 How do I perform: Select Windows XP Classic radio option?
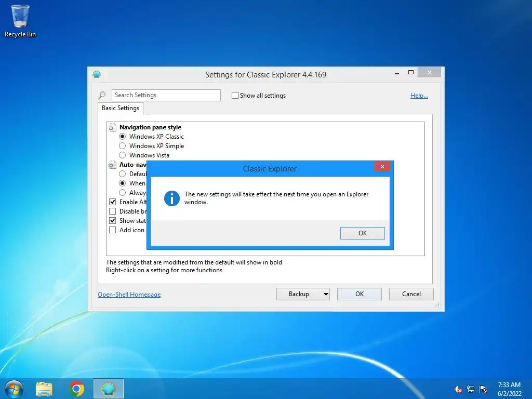[x=123, y=137]
